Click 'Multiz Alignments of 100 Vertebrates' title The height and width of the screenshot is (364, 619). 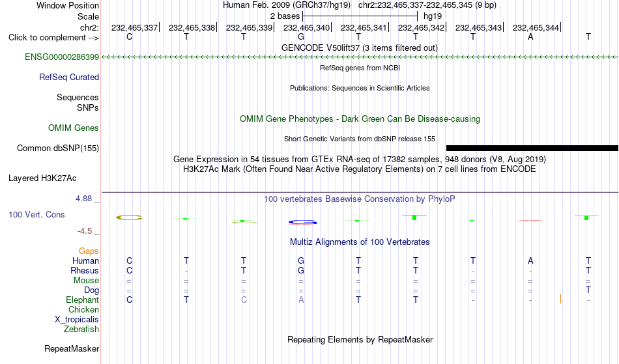(x=360, y=242)
